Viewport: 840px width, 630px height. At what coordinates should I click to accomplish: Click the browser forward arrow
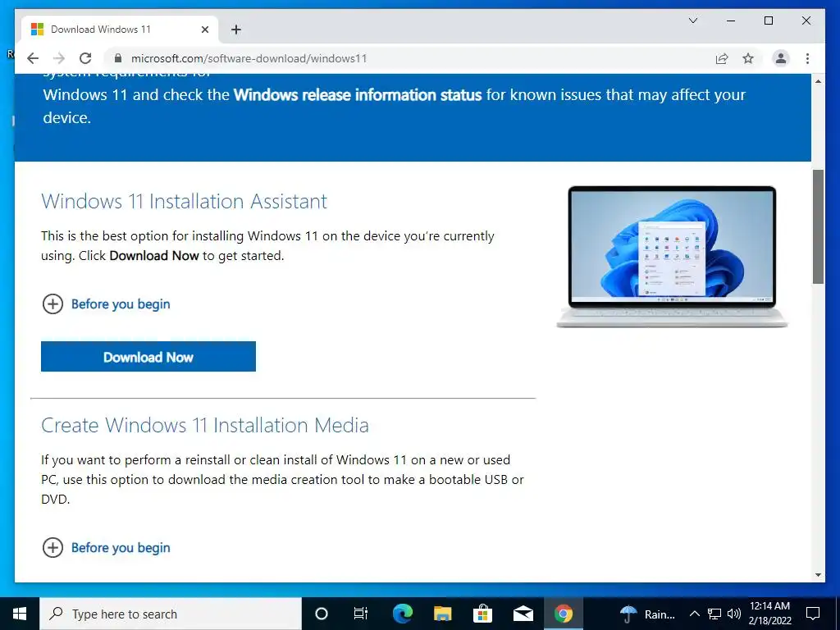coord(59,58)
